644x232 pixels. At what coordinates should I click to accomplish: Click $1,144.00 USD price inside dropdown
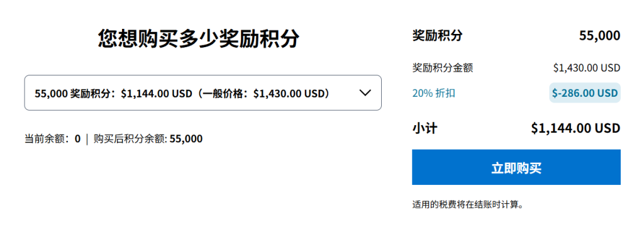(x=157, y=93)
